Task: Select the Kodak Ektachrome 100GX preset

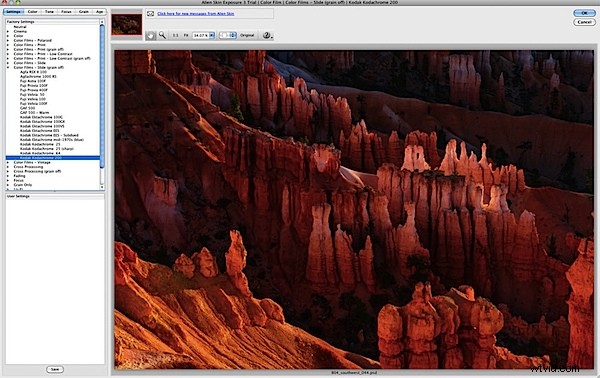Action: 42,122
